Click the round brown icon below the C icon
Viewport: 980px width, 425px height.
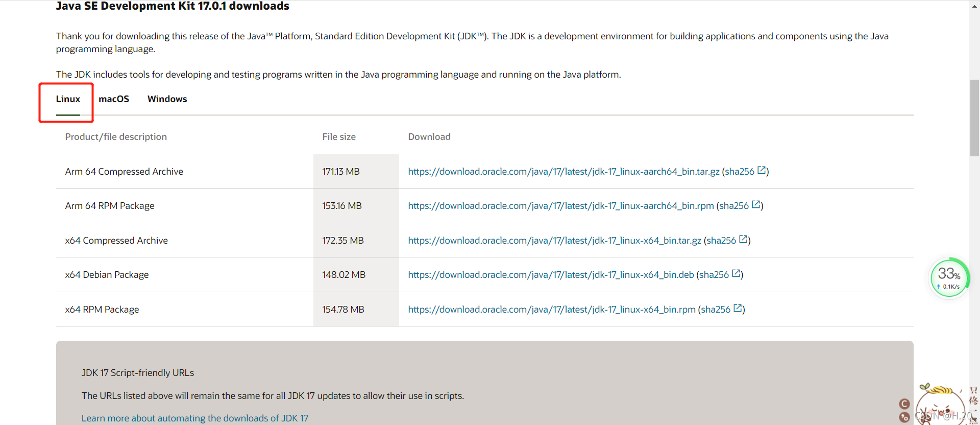click(904, 417)
